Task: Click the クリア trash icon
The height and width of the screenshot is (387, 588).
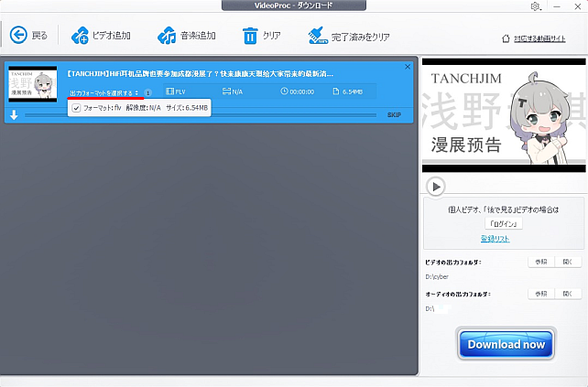Action: (x=250, y=36)
